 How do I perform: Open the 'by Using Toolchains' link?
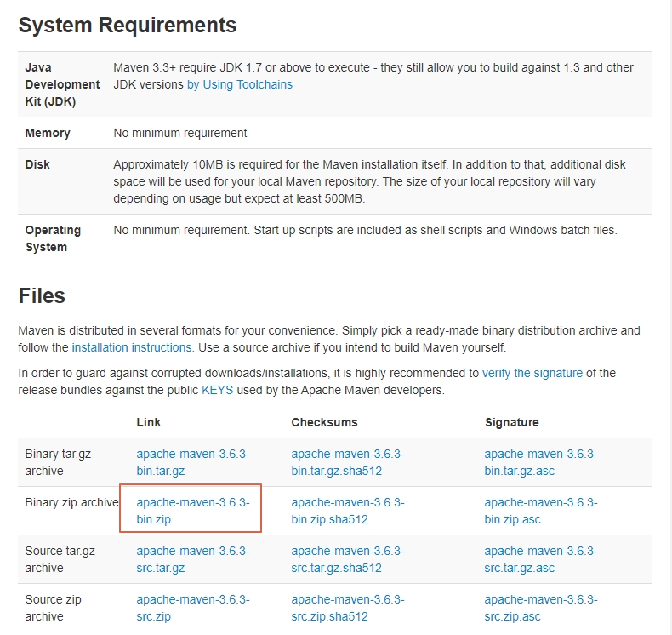tap(240, 84)
